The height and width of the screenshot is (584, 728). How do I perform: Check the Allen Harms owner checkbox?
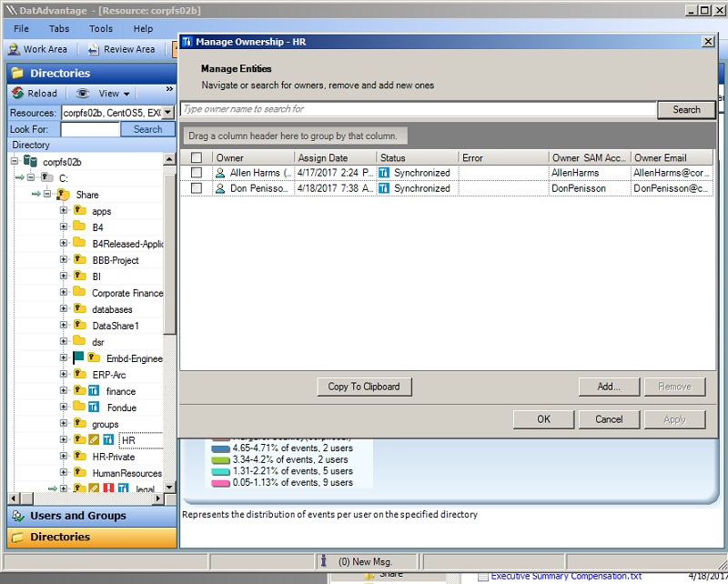pyautogui.click(x=197, y=173)
